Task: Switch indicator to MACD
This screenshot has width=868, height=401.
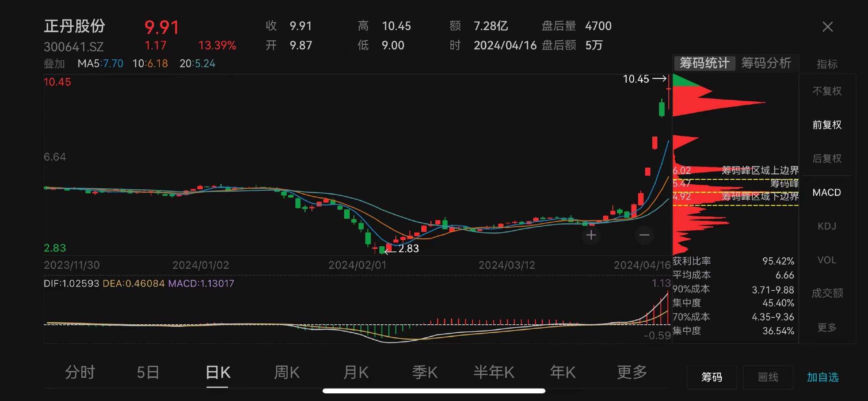Action: coord(826,192)
